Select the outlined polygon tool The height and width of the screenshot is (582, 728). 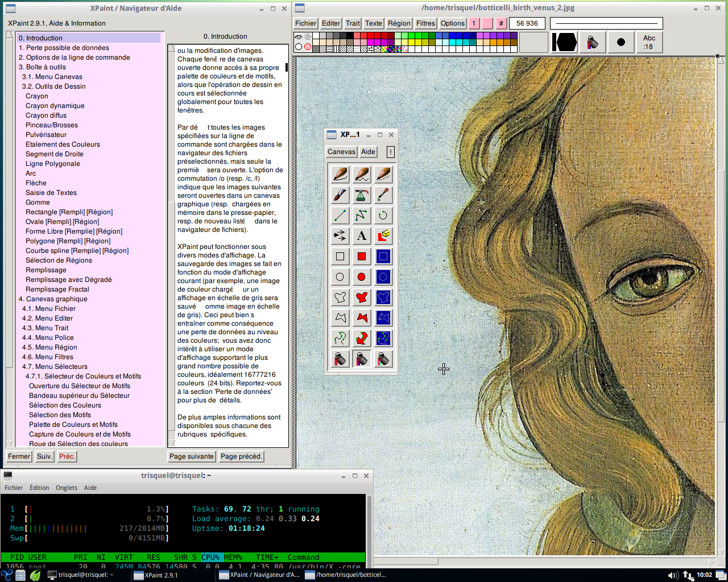tap(340, 318)
